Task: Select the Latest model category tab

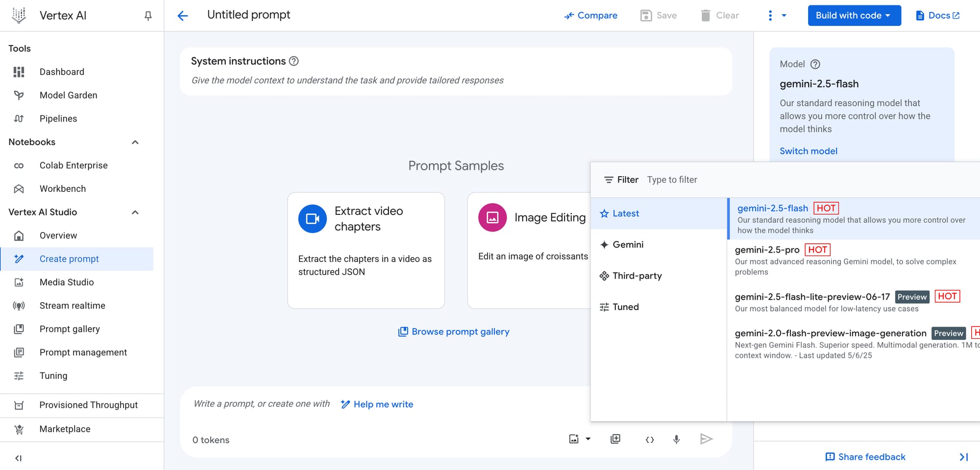Action: [x=659, y=213]
